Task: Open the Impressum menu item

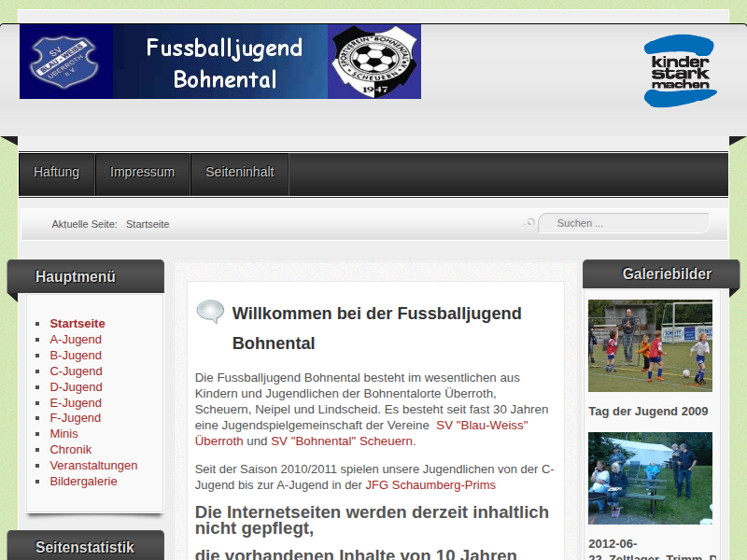Action: [x=142, y=173]
